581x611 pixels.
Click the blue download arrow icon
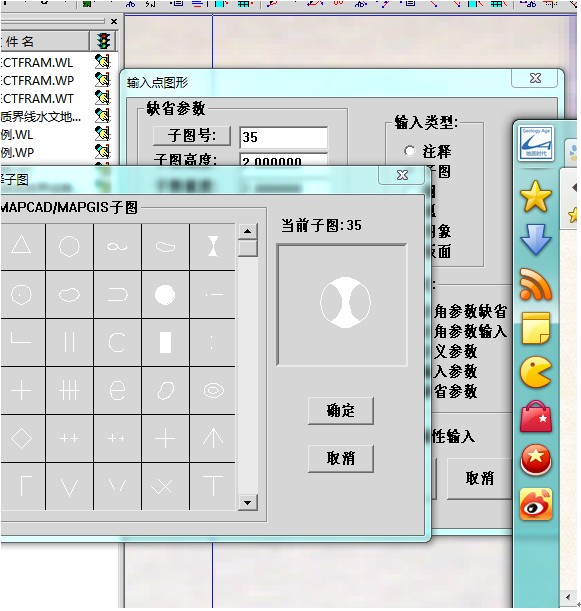(536, 240)
